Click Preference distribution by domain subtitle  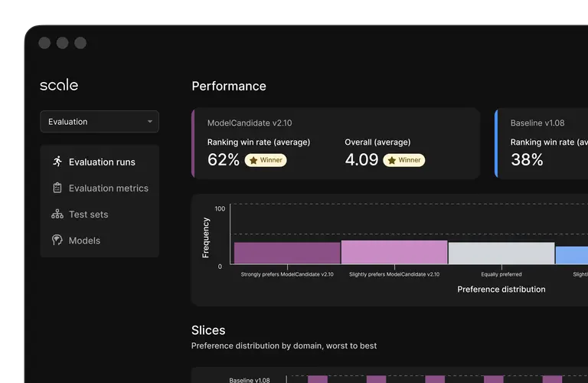point(284,346)
